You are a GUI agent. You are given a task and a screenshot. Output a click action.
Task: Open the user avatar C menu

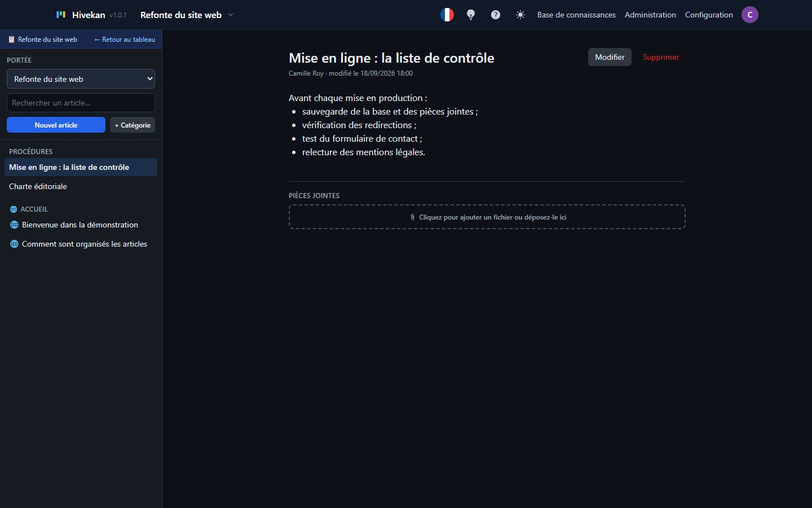click(x=750, y=15)
